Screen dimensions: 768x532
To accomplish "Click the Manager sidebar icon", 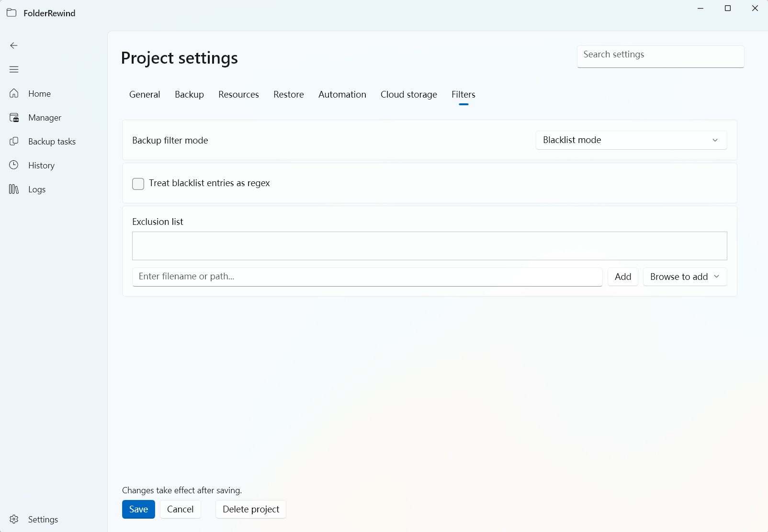I will (14, 117).
